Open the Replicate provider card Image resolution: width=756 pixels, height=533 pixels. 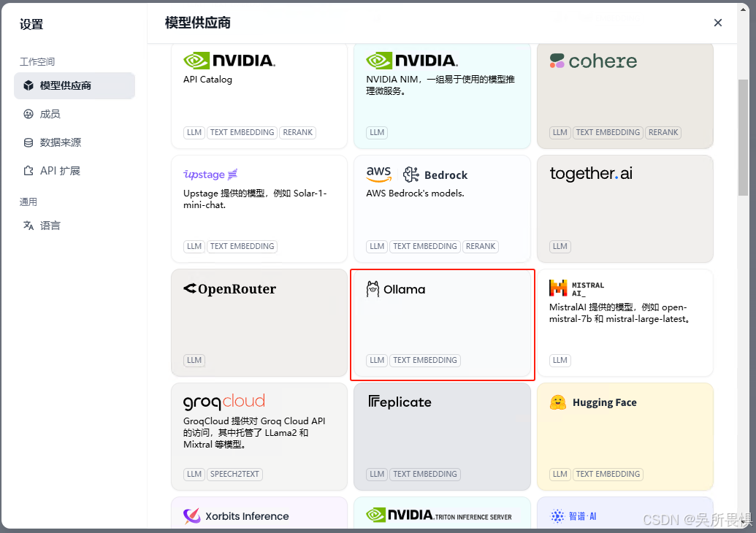click(x=442, y=436)
